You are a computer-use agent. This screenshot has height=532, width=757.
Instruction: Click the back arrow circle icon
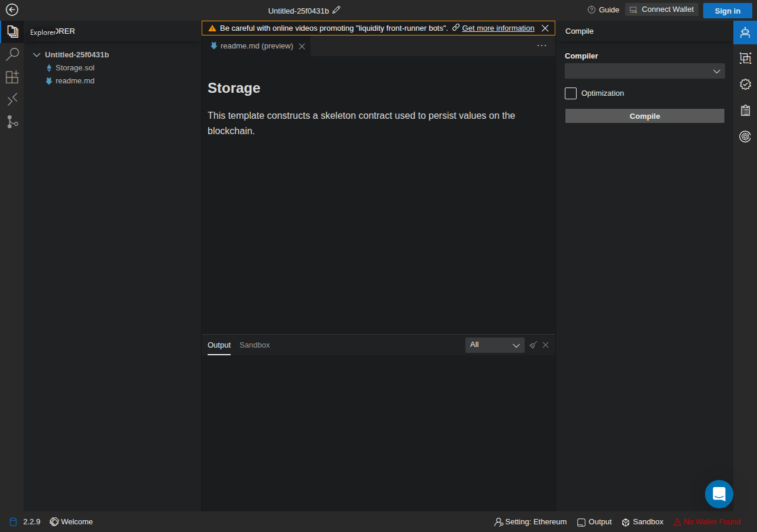[x=12, y=9]
